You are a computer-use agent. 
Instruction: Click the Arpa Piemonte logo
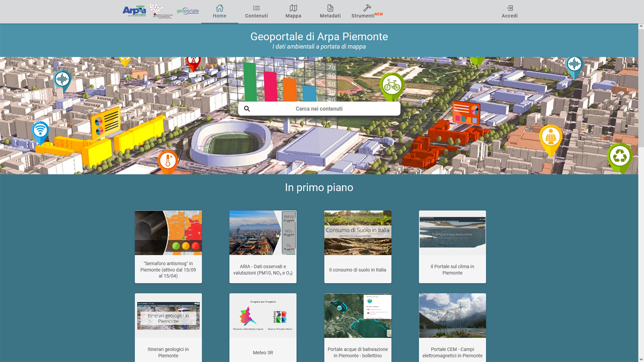point(134,11)
